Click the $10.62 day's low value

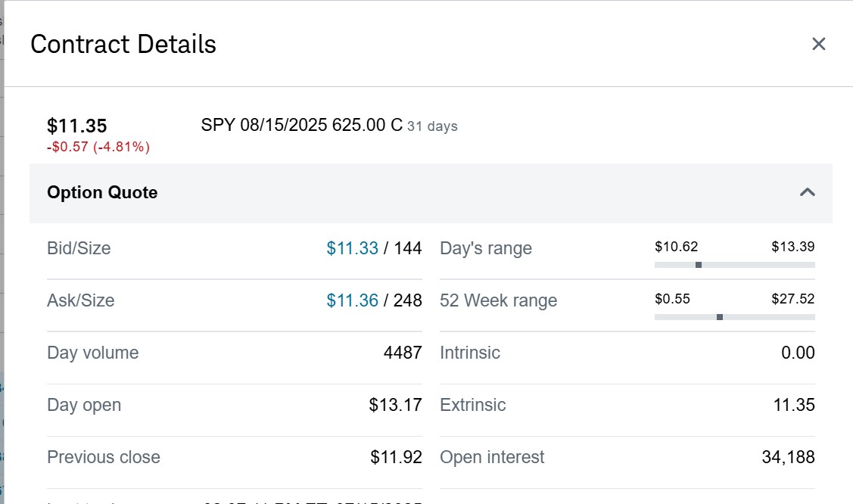pyautogui.click(x=677, y=247)
